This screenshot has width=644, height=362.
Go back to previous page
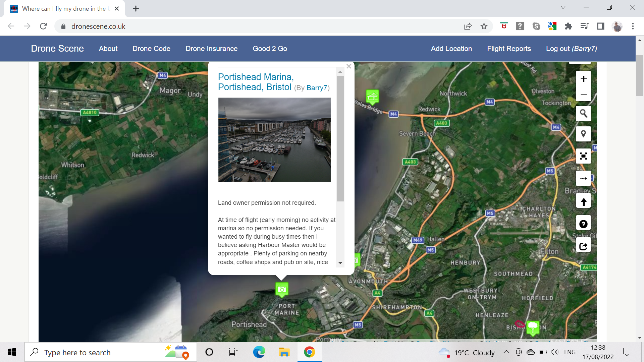tap(11, 26)
